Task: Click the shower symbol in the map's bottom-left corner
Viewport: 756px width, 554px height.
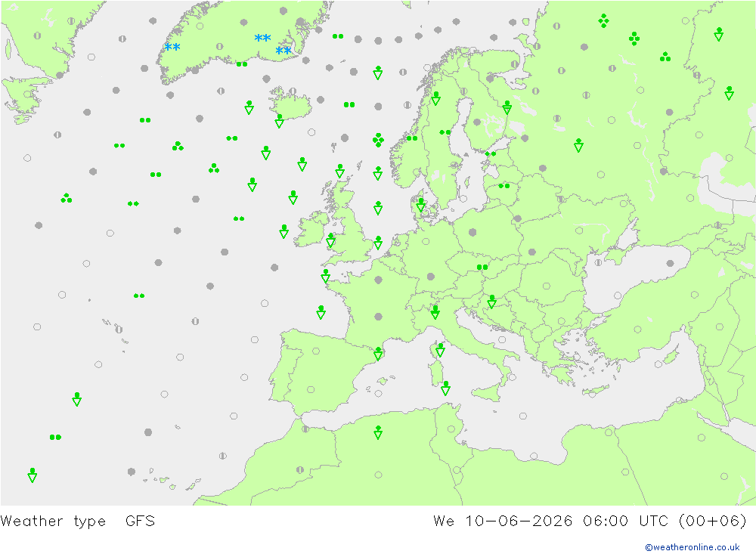Action: (33, 475)
